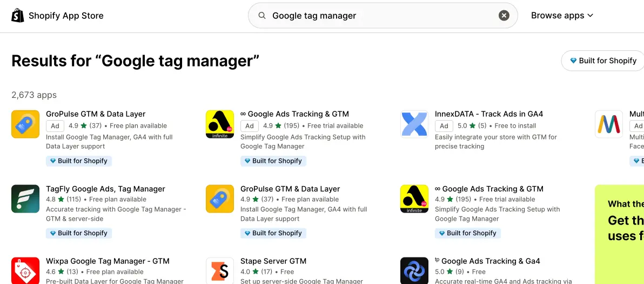Open the non-ad Google Ads Tracking & GTM title

pos(489,189)
